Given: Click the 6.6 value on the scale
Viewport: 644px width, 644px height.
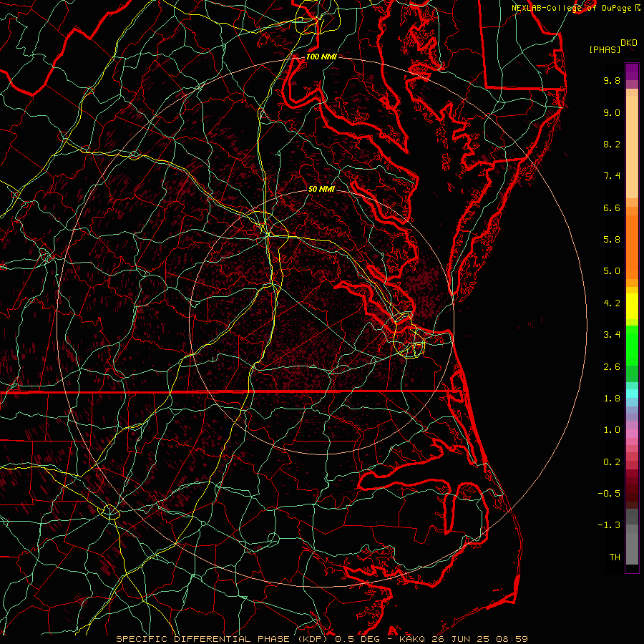Looking at the screenshot, I should 612,208.
